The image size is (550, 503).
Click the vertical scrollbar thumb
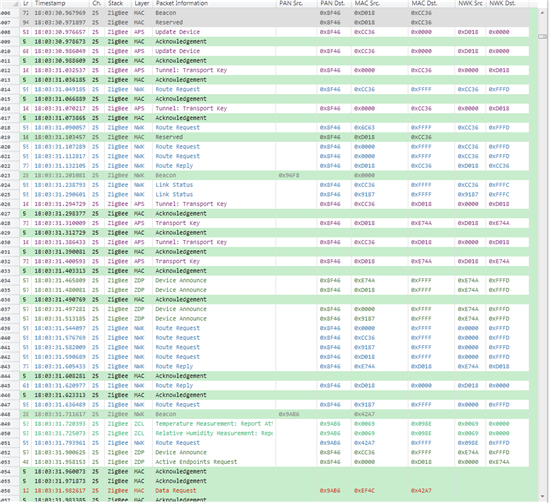pyautogui.click(x=542, y=36)
